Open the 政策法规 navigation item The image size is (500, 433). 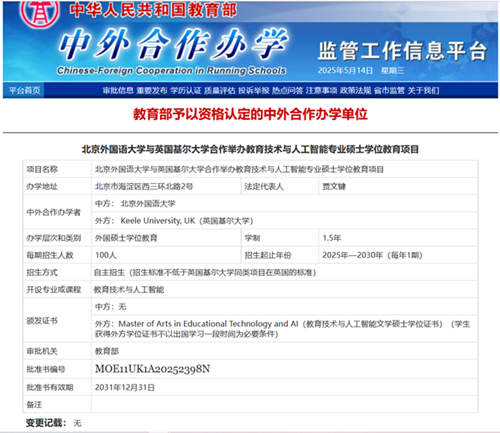coord(356,91)
